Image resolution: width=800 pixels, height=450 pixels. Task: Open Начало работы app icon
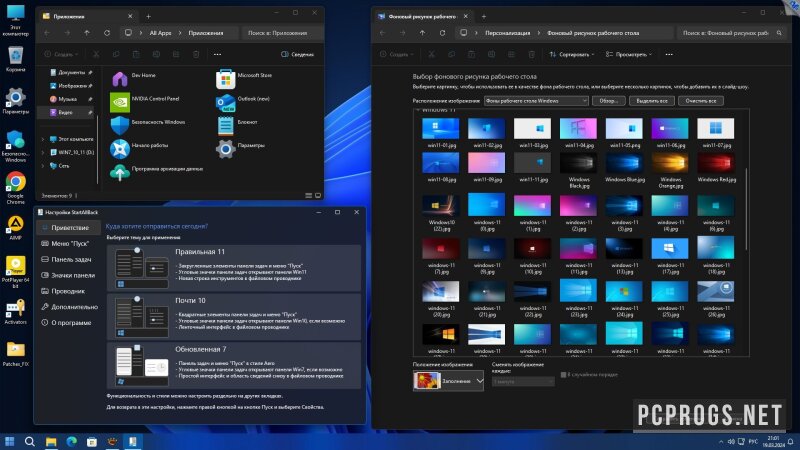click(120, 148)
